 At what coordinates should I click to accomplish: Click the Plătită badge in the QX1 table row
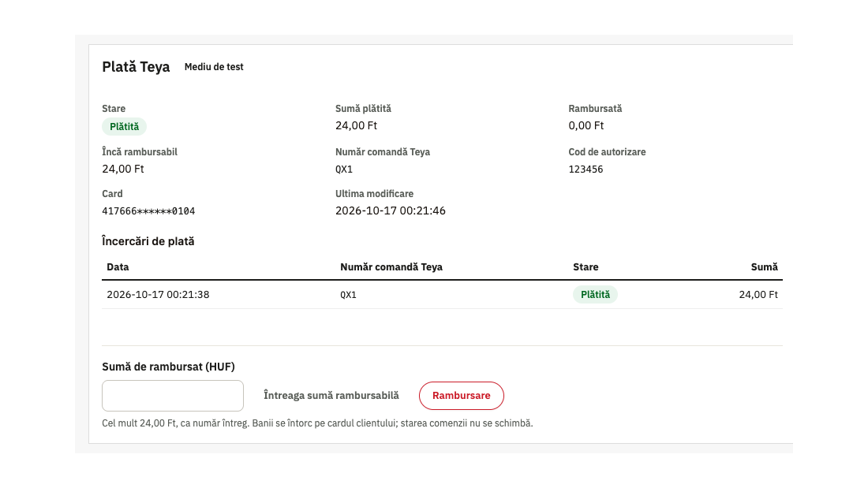(595, 294)
